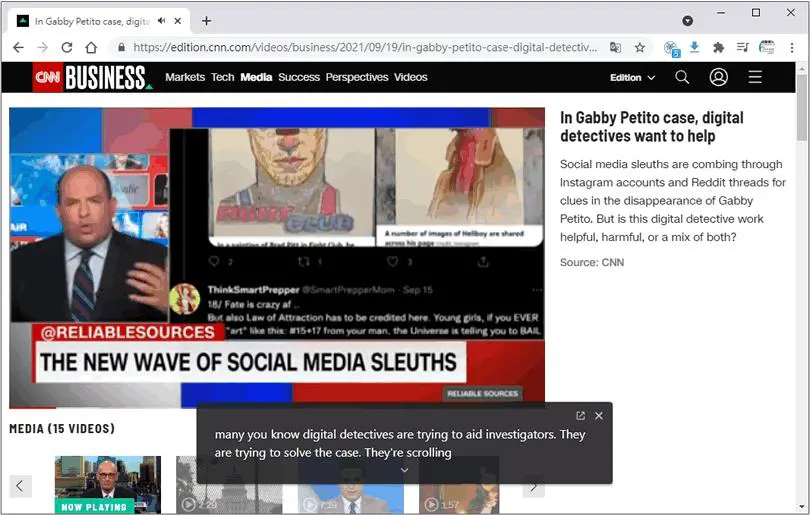The image size is (810, 515).
Task: Open Chrome three-dot menu
Action: click(x=791, y=48)
